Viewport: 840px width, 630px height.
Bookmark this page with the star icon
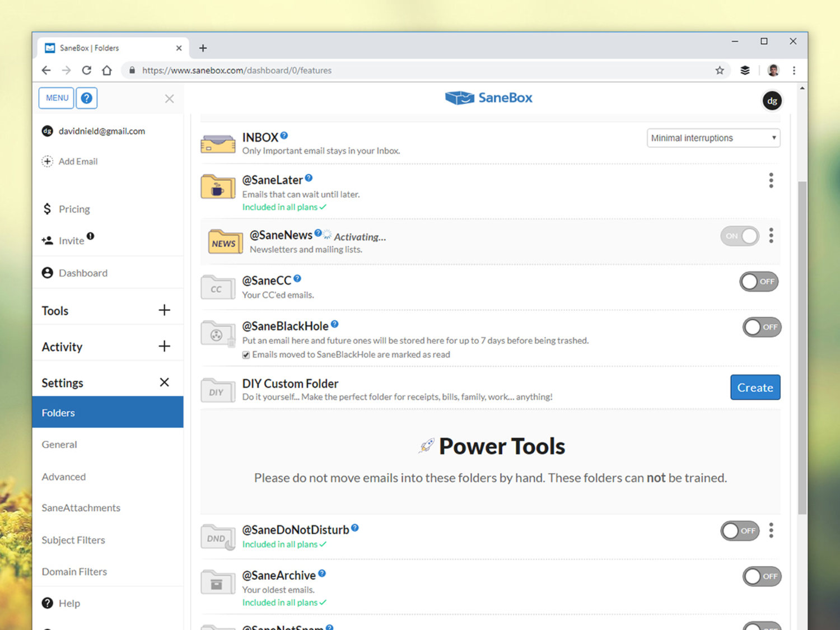[x=720, y=71]
